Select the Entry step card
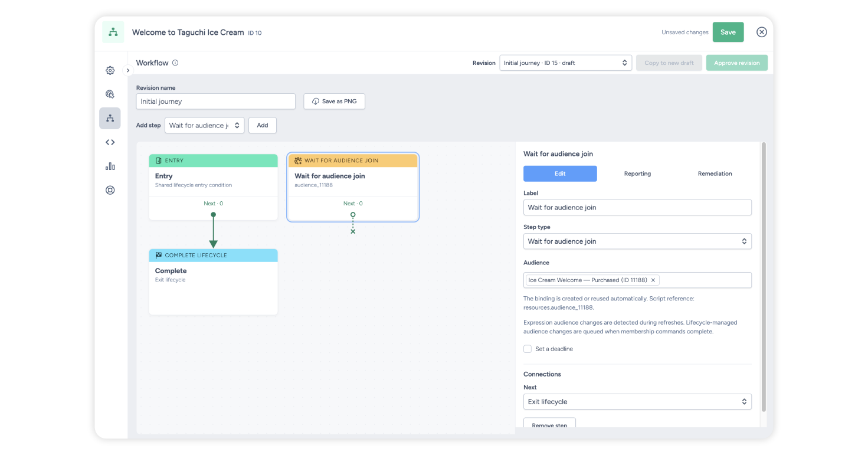 pos(213,187)
